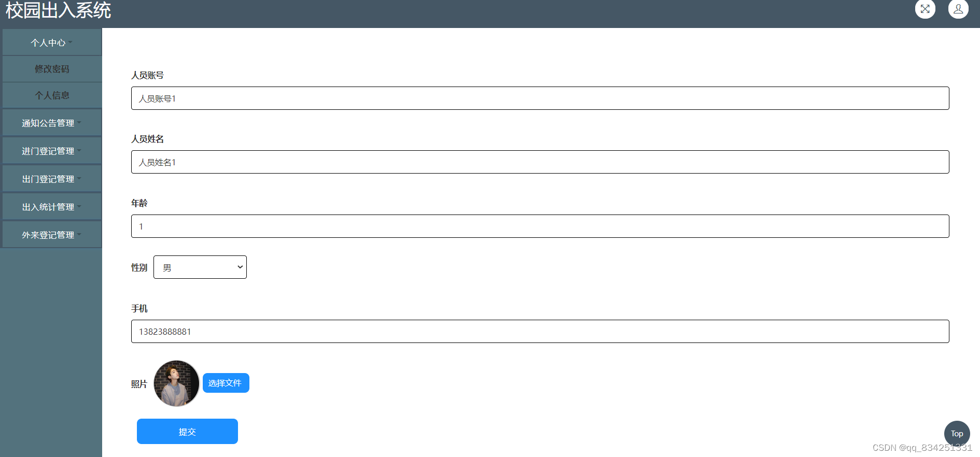Expand the 个人中心 sidebar section
Screen dimensions: 980x457
pyautogui.click(x=51, y=42)
